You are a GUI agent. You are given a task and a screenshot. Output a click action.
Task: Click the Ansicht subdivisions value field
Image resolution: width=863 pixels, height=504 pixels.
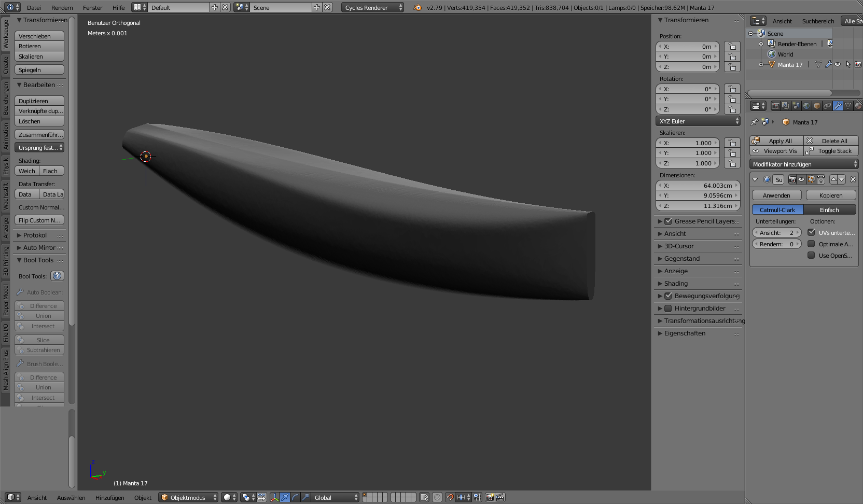click(776, 233)
